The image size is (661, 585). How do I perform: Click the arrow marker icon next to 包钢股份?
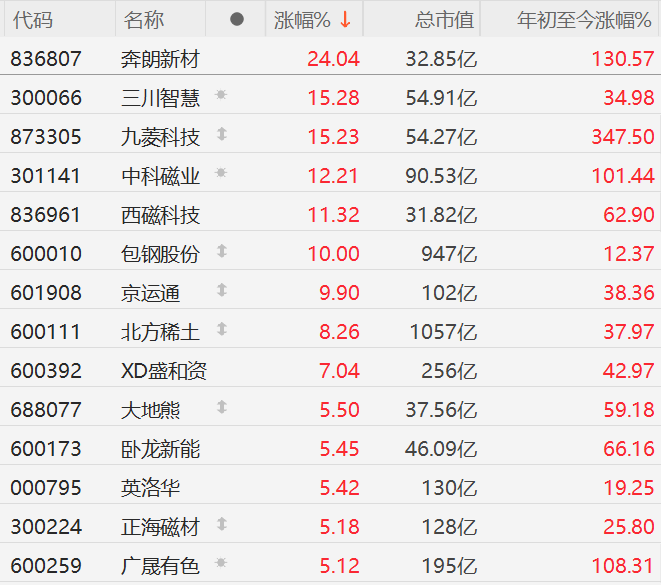tap(222, 252)
